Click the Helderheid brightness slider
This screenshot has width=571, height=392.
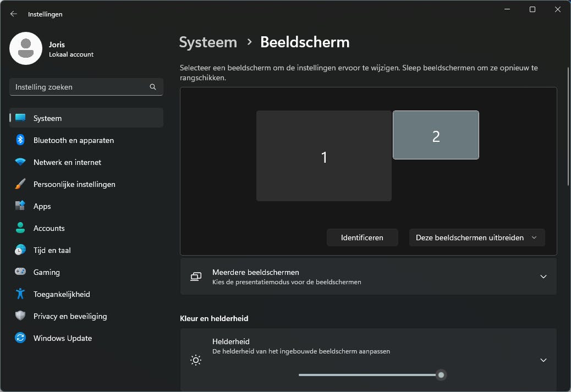tap(370, 375)
